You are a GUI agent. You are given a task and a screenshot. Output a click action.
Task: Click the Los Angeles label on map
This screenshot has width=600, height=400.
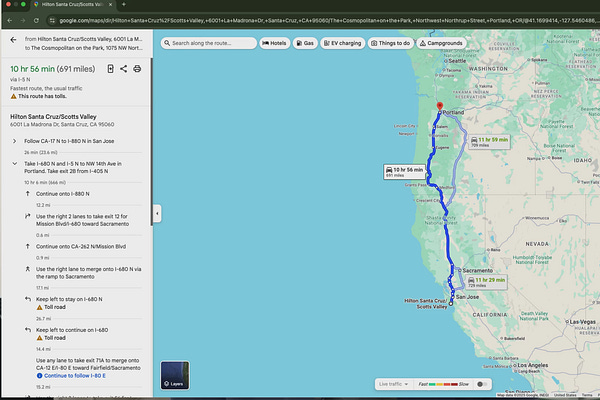coord(533,366)
